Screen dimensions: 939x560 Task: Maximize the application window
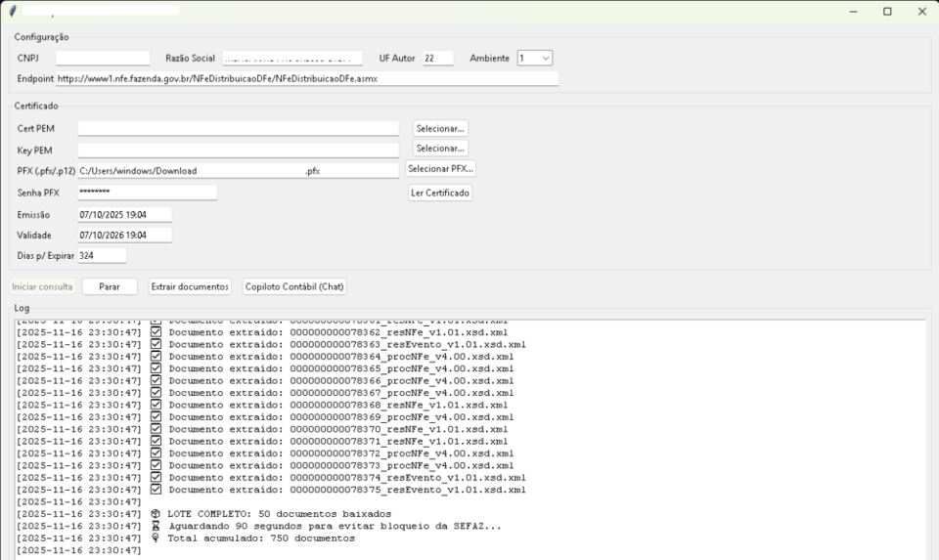pyautogui.click(x=887, y=12)
